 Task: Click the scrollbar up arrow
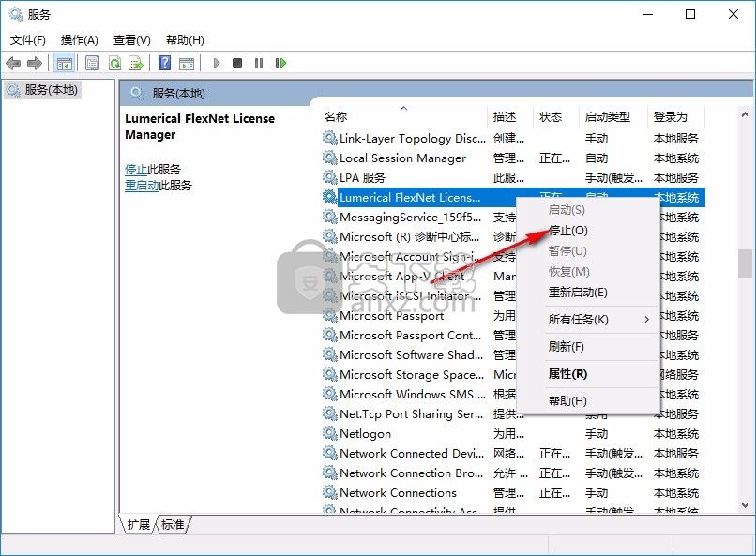[745, 114]
